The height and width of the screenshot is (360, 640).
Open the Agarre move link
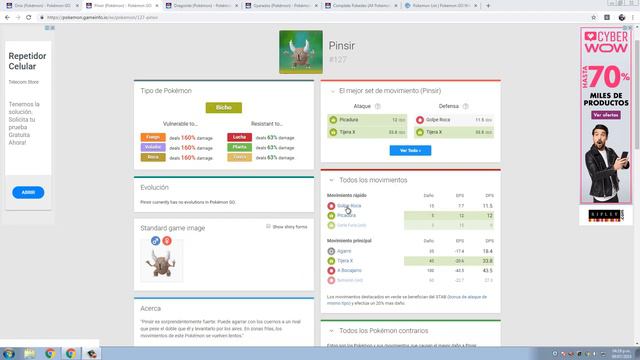(344, 251)
